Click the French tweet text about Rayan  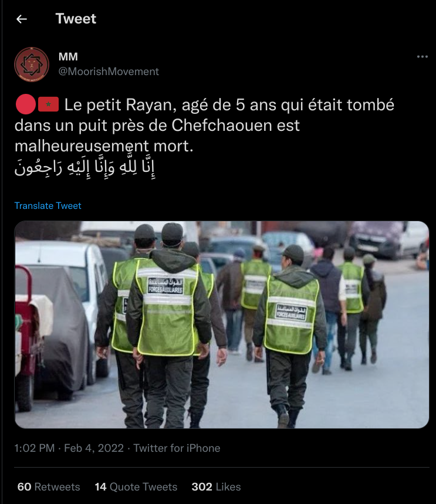[x=204, y=126]
